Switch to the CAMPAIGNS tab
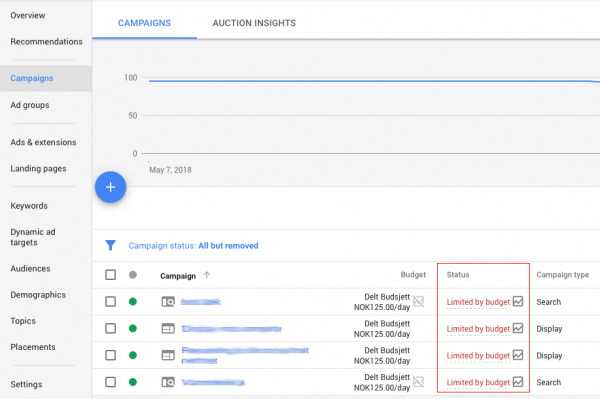Image resolution: width=600 pixels, height=399 pixels. tap(144, 23)
